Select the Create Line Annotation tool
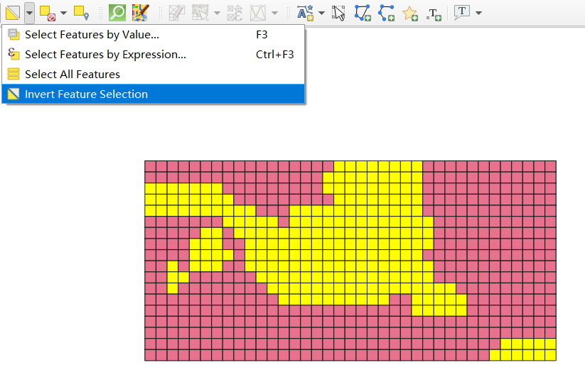Viewport: 585px width, 392px height. tap(386, 13)
